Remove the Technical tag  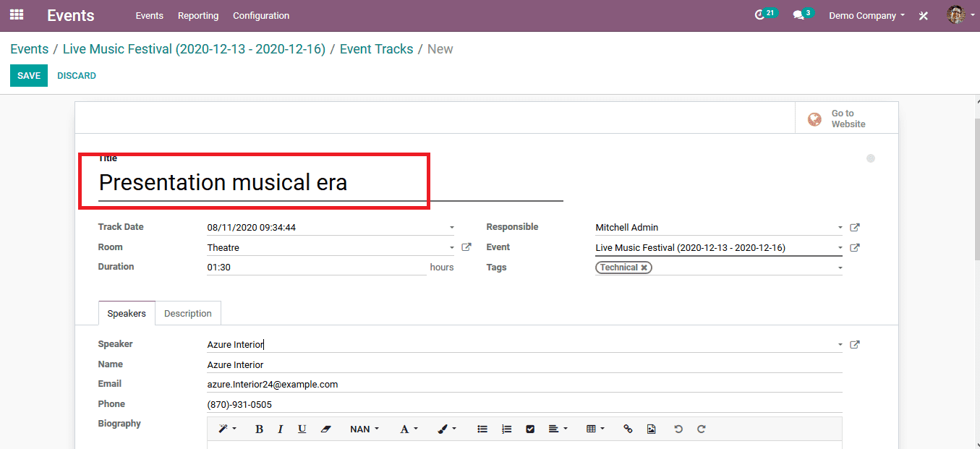[644, 268]
